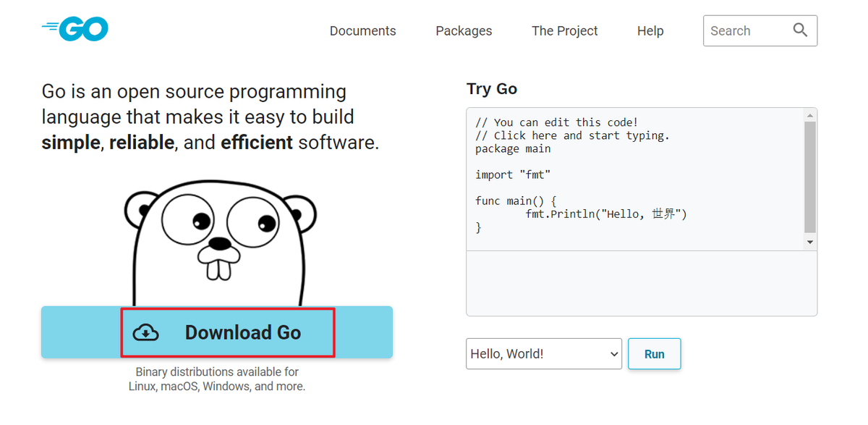Click the 'package main' code line

click(513, 148)
